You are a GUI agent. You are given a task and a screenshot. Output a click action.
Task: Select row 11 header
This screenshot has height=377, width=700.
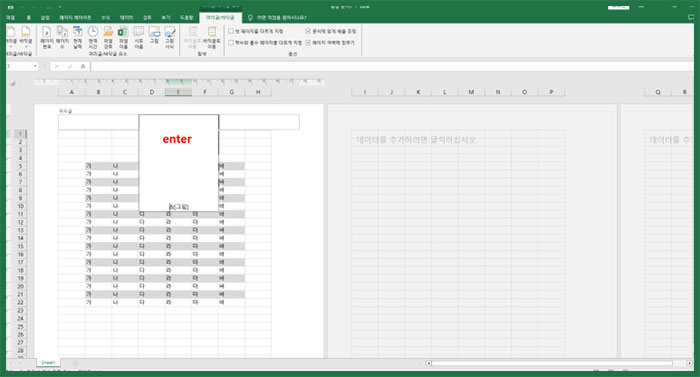pyautogui.click(x=20, y=214)
